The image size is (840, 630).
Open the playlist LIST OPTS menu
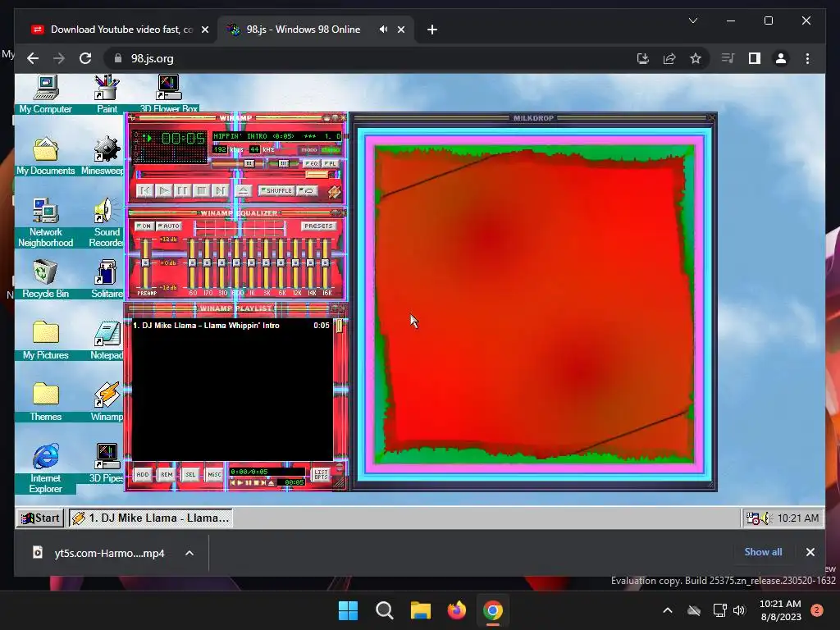pos(321,475)
